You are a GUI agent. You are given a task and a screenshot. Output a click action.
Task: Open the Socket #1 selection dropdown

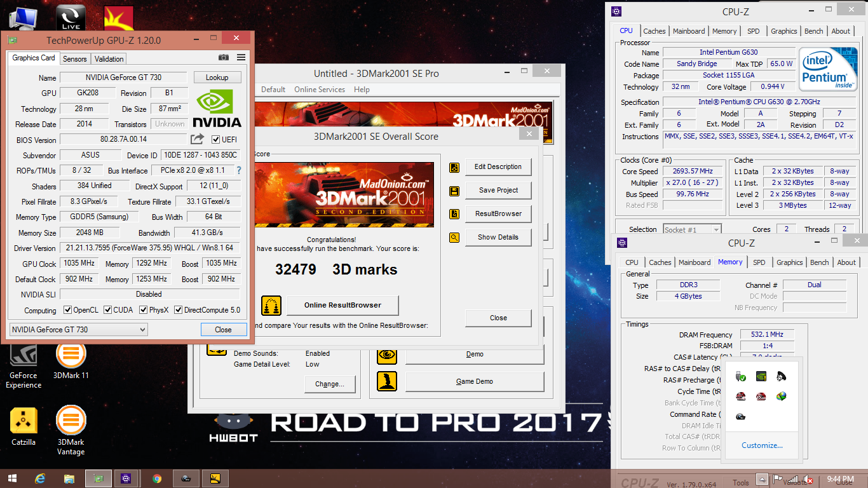pos(692,229)
